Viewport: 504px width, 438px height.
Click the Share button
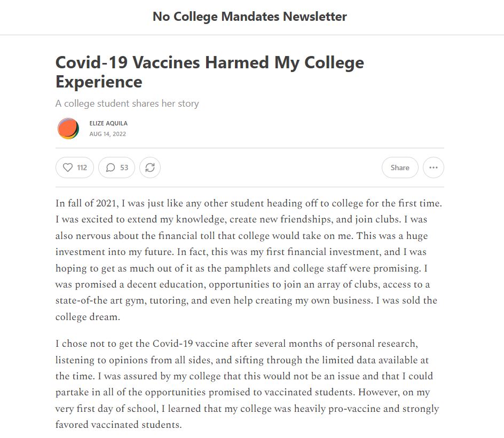pos(399,168)
